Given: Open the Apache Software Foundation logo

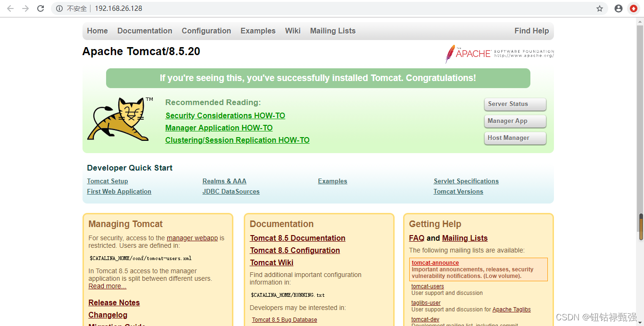Looking at the screenshot, I should (499, 54).
